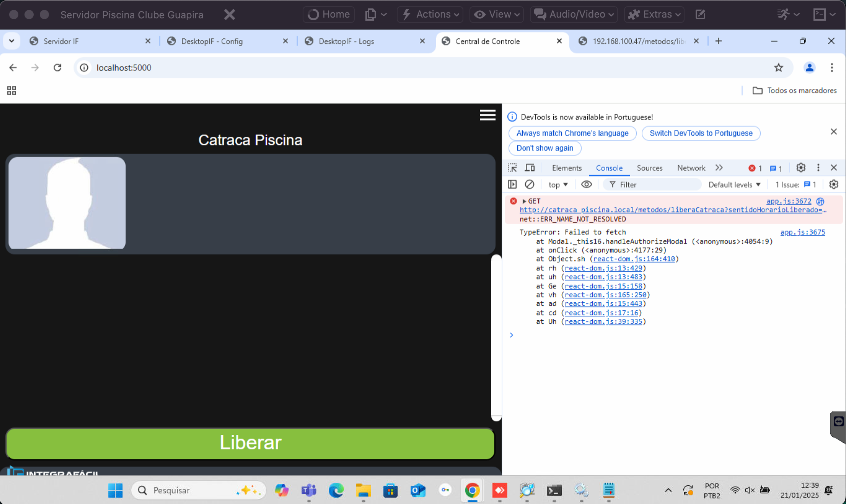The width and height of the screenshot is (846, 504).
Task: Open console settings gear icon
Action: click(833, 184)
